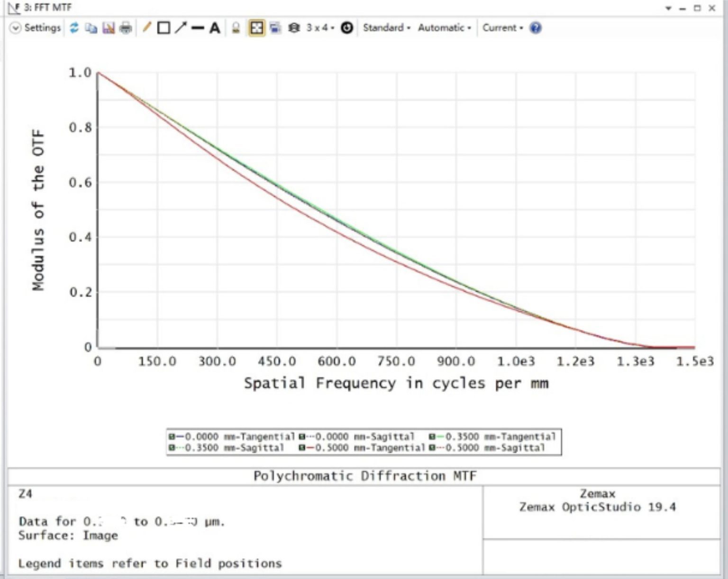Click the help question mark button
728x579 pixels.
click(x=535, y=28)
